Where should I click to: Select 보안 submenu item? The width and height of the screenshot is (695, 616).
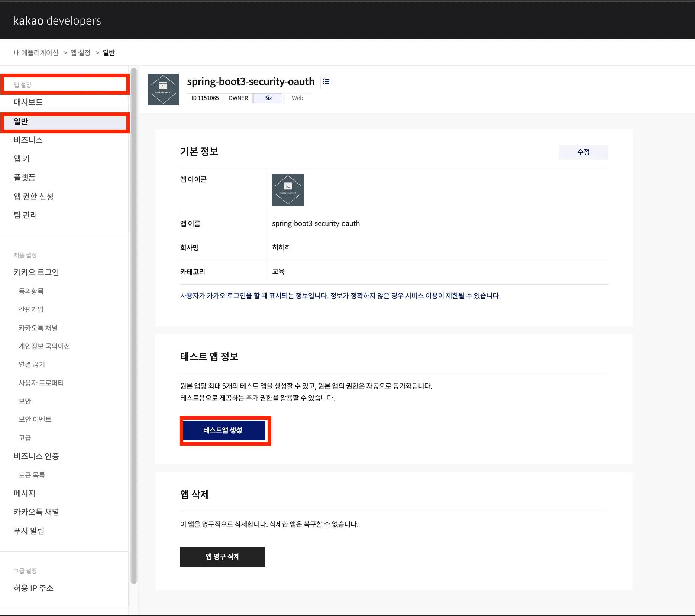pyautogui.click(x=25, y=401)
